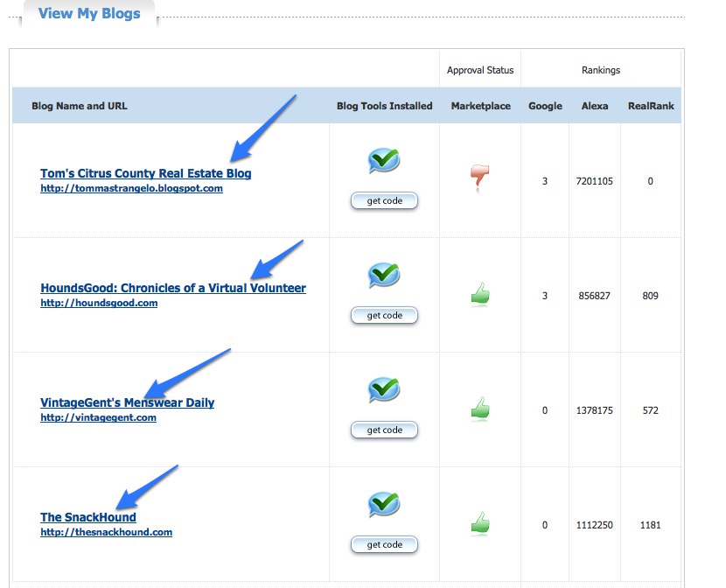Select RealRank value 809
The width and height of the screenshot is (726, 588).
[x=651, y=296]
